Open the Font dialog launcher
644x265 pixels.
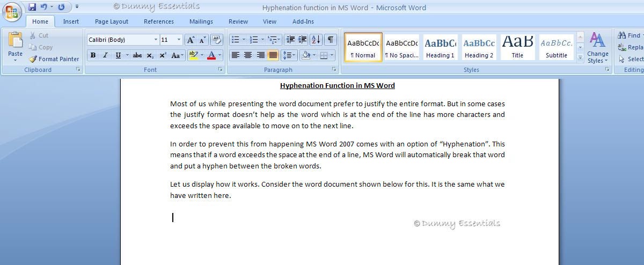pos(221,70)
